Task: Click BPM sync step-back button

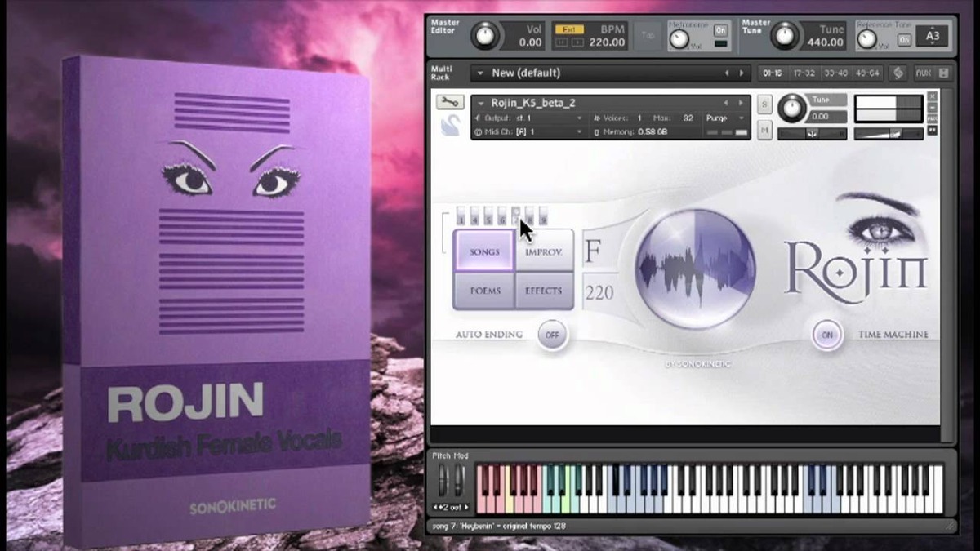Action: pos(562,42)
